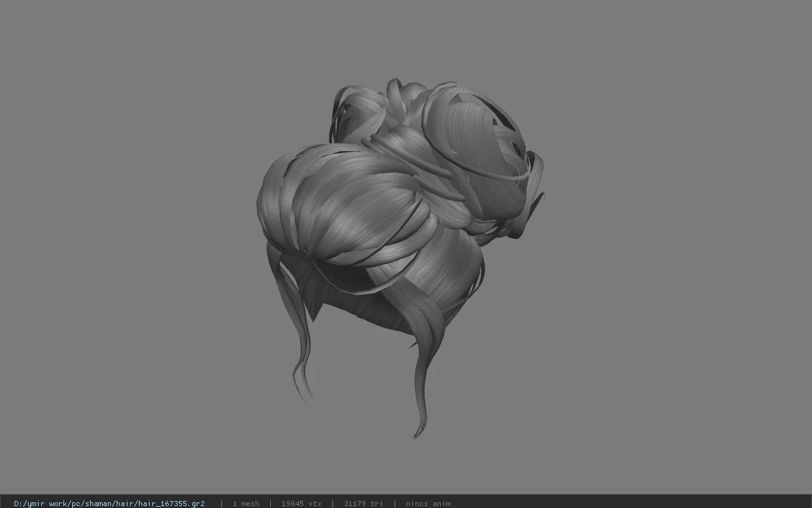Viewport: 812px width, 508px height.
Task: Click the "1 mesh" status bar entry
Action: tap(246, 504)
